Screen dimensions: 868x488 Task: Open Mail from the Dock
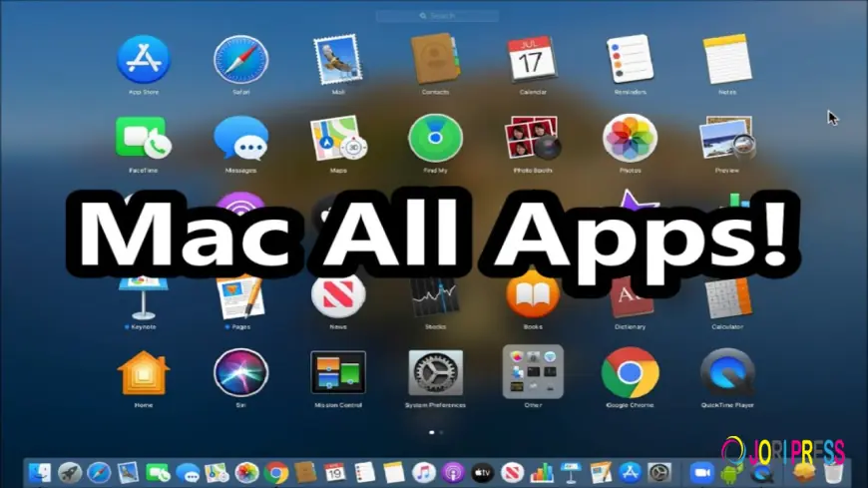click(x=129, y=473)
